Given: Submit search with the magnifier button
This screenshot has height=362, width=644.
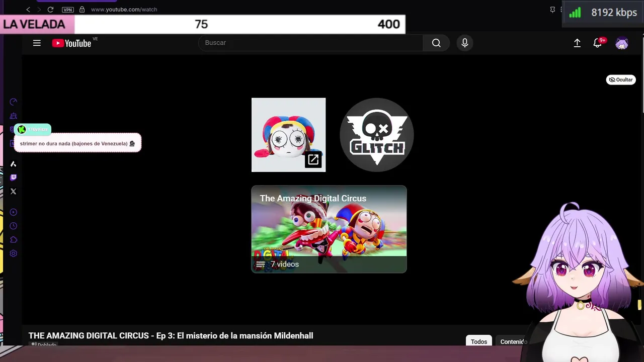Looking at the screenshot, I should point(436,43).
